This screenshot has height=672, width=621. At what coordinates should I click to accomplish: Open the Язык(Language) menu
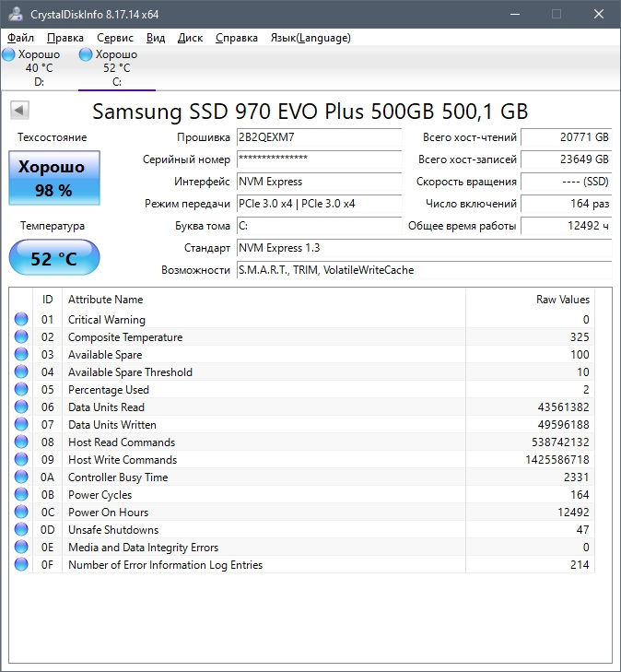(x=310, y=38)
